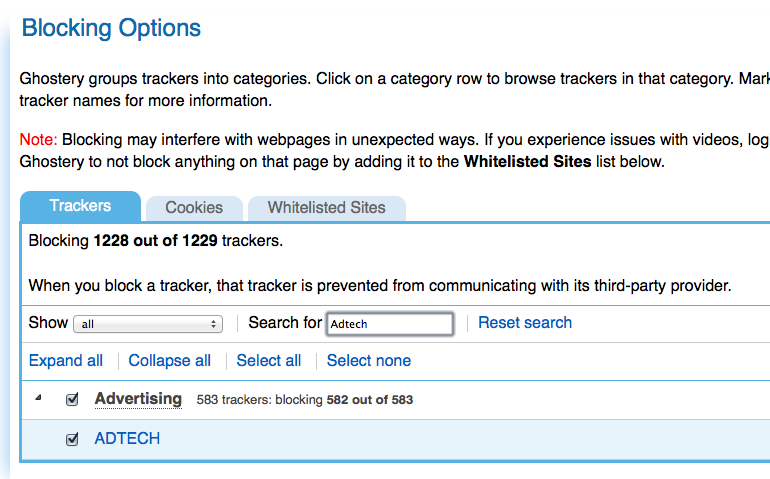Click the 'Search for' label

pos(285,322)
